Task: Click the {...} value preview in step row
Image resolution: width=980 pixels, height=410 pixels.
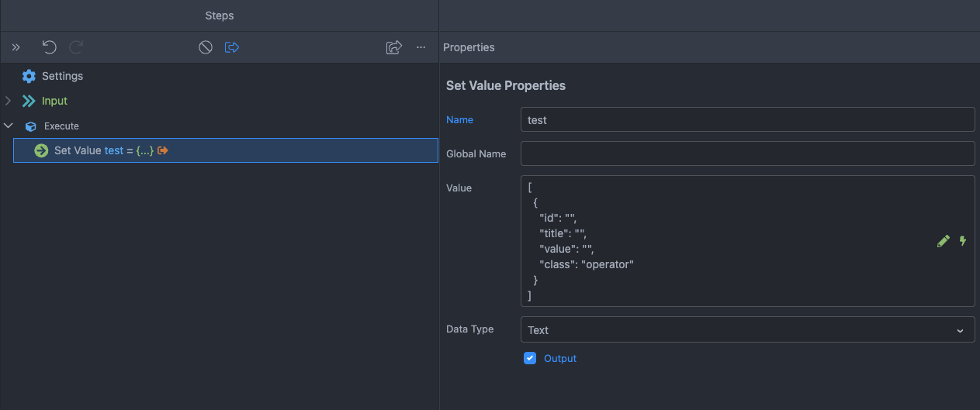Action: (144, 150)
